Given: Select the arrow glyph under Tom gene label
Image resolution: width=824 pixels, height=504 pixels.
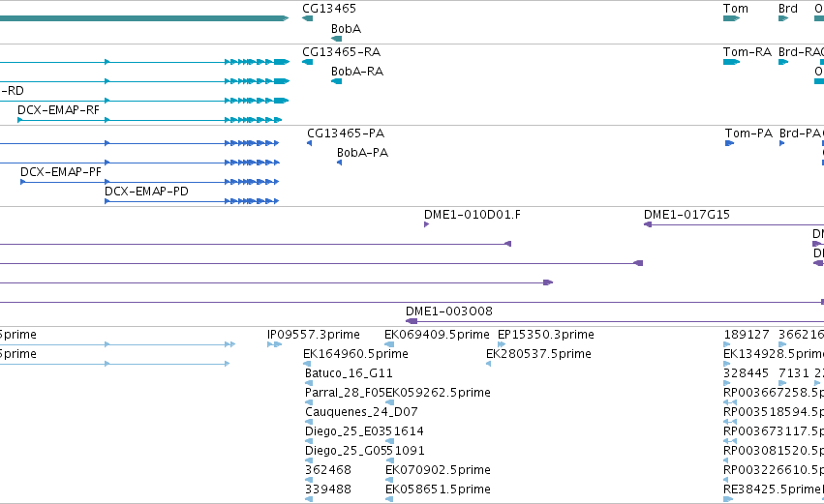Looking at the screenshot, I should coord(731,18).
